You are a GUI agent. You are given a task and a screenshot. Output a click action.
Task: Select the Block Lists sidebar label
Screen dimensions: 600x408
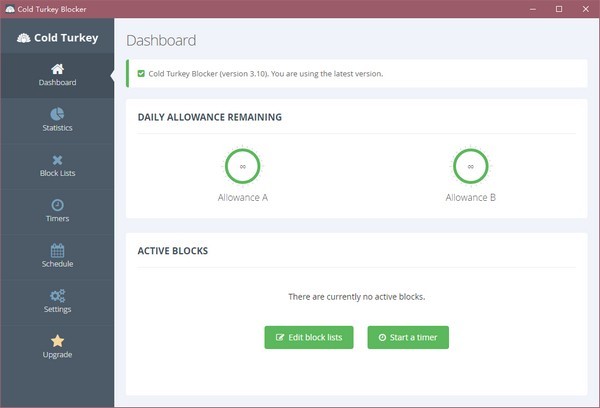point(57,173)
